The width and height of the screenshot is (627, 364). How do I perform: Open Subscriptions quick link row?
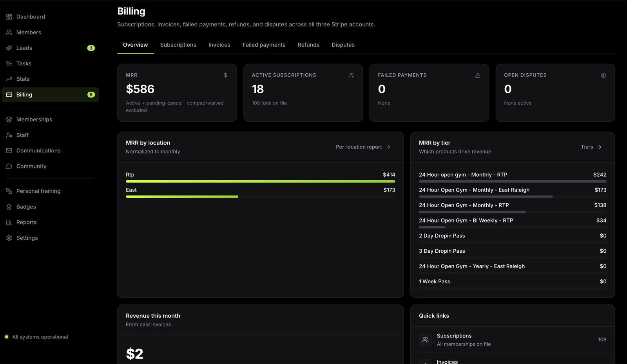(x=513, y=340)
